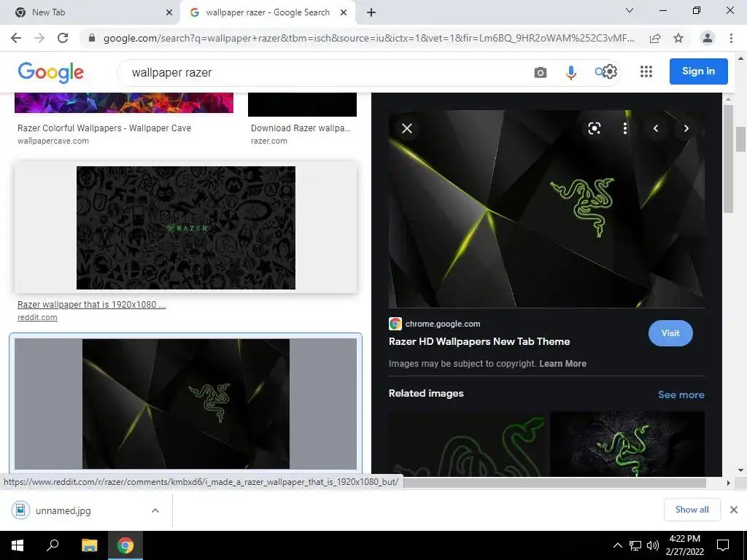Screen dimensions: 747x560
Task: Show hidden tray icons chevron
Action: coord(617,545)
